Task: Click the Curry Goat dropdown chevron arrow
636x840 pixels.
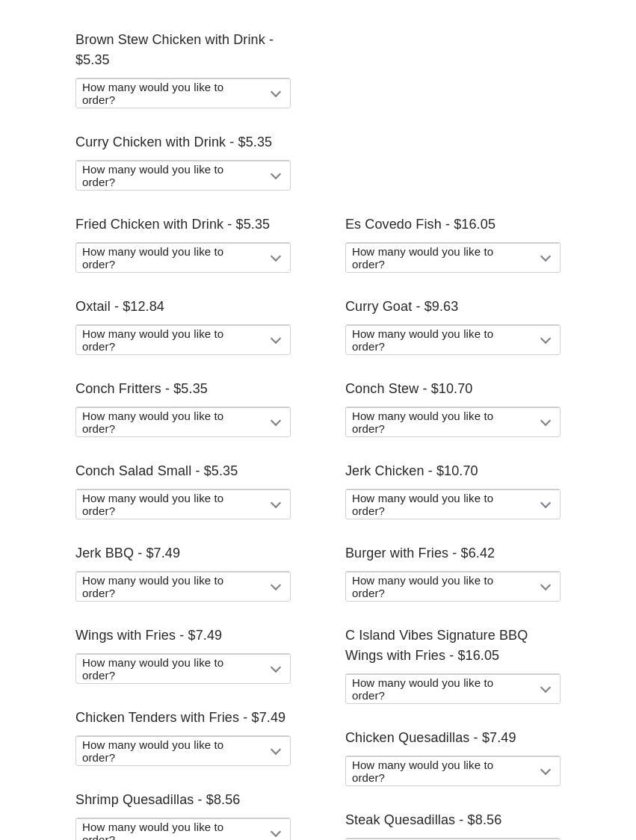Action: click(x=546, y=341)
